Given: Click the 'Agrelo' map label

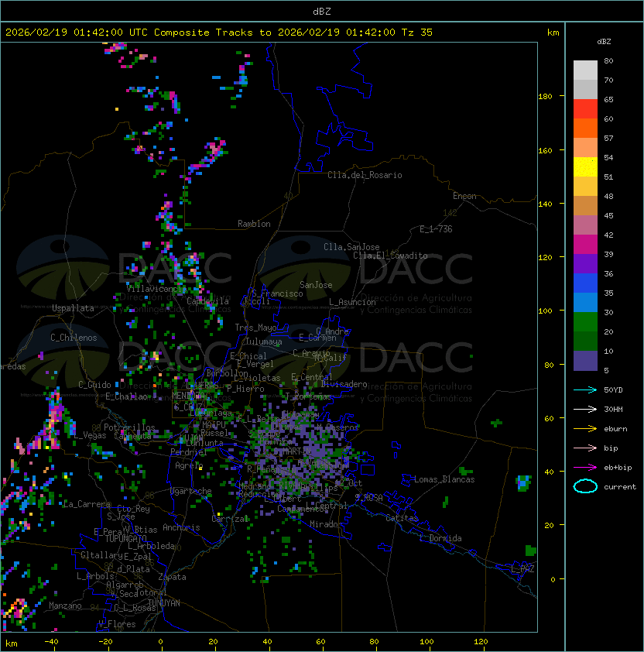Looking at the screenshot, I should [189, 465].
